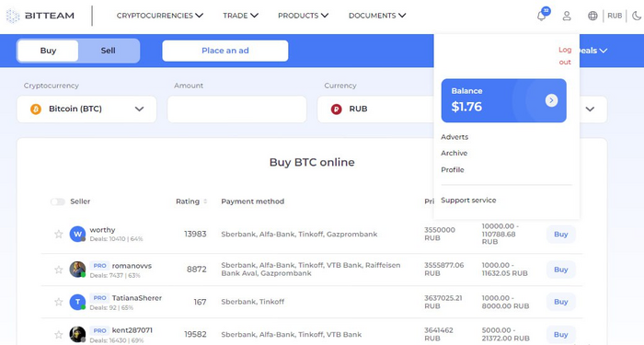The width and height of the screenshot is (644, 345).
Task: Open kent287071 seller avatar
Action: coord(77,334)
